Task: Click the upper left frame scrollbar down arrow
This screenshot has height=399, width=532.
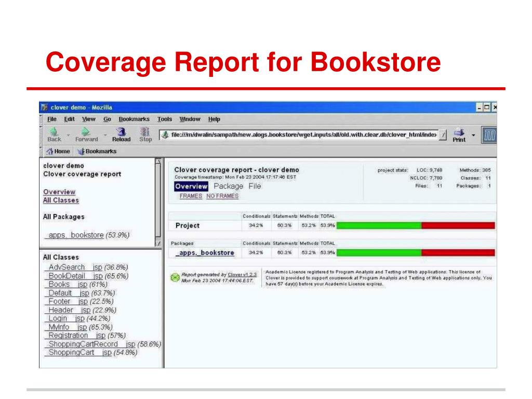Action: coord(158,243)
